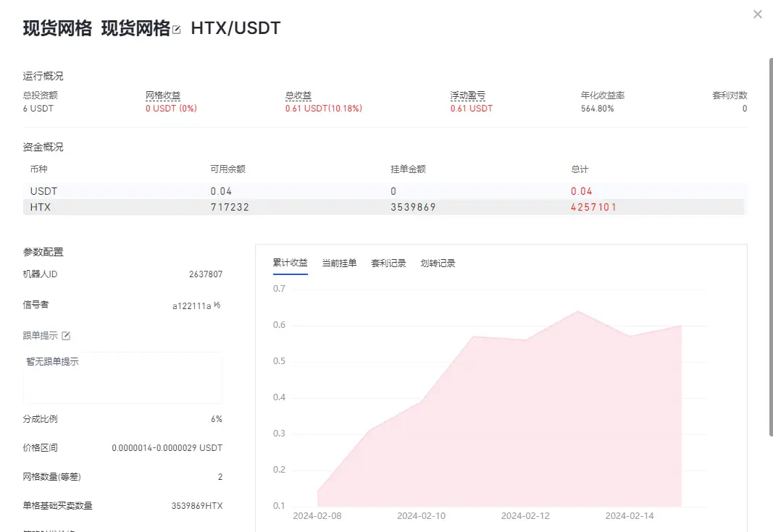Click the annualized return 564.80% value
Image resolution: width=773 pixels, height=532 pixels.
click(597, 109)
